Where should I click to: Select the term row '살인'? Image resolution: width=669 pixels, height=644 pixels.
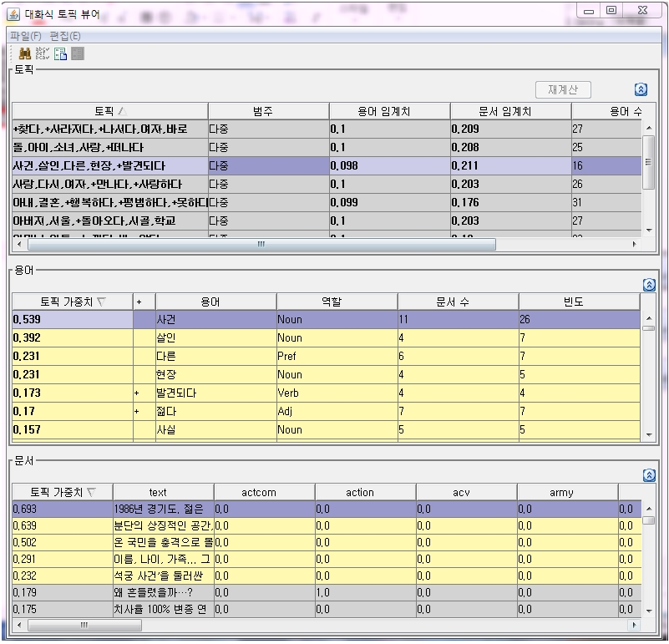point(327,337)
